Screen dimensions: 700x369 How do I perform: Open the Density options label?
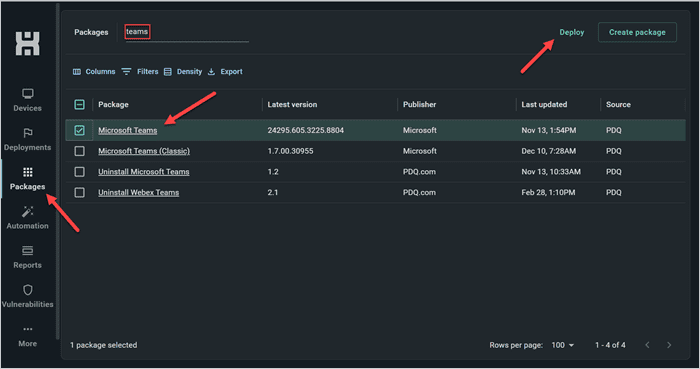click(x=189, y=72)
